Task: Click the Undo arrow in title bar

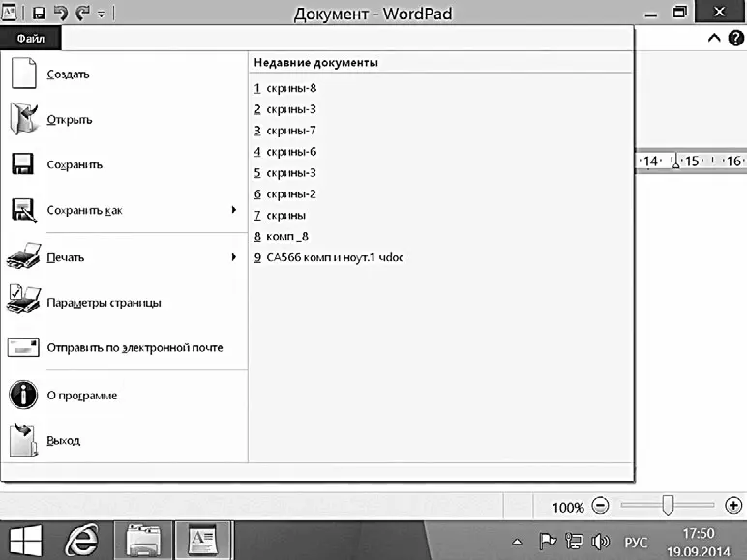Action: click(59, 14)
